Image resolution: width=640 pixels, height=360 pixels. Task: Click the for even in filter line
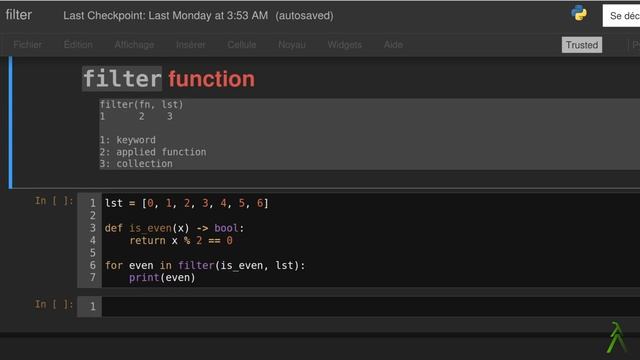205,265
